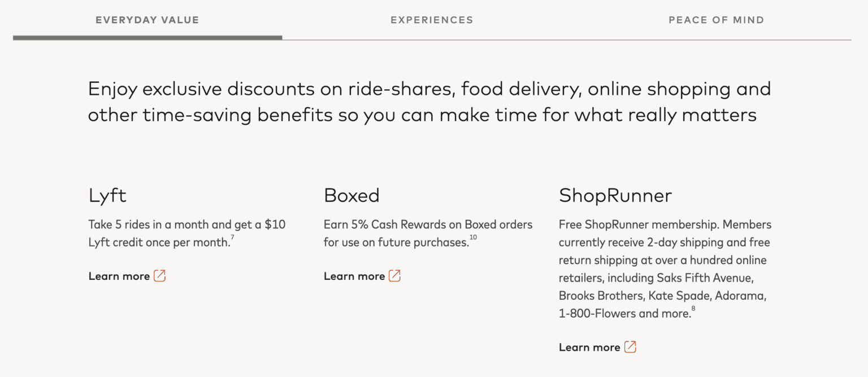The width and height of the screenshot is (868, 377).
Task: Click Learn more under the Lyft benefit
Action: pyautogui.click(x=119, y=276)
